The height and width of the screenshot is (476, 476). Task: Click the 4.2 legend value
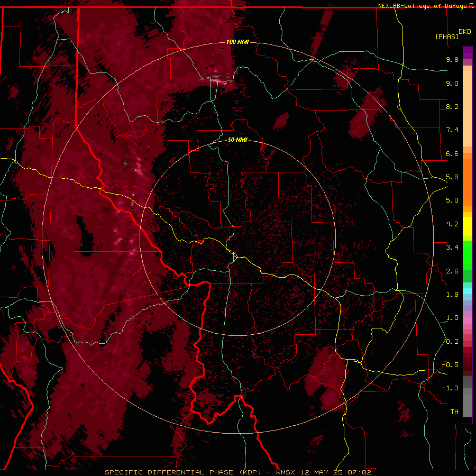(x=452, y=224)
